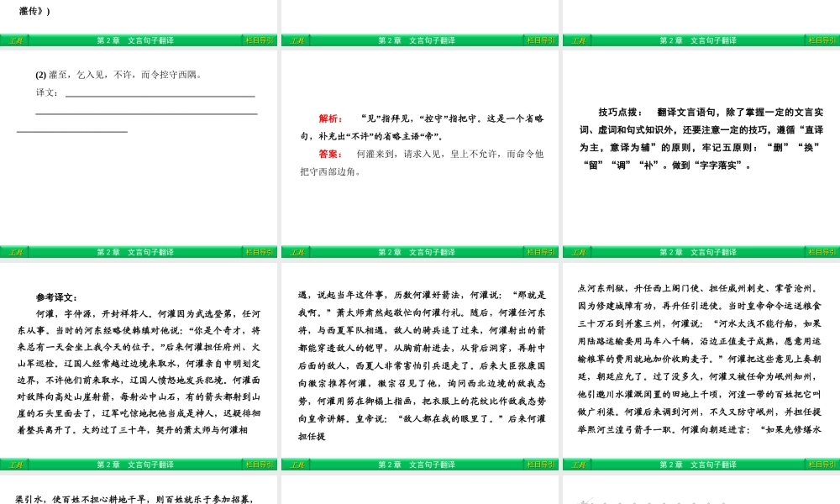Viewport: 840px width, 504px height.
Task: Click the chapter title under the '点河东刑狱' slide
Action: point(697,465)
